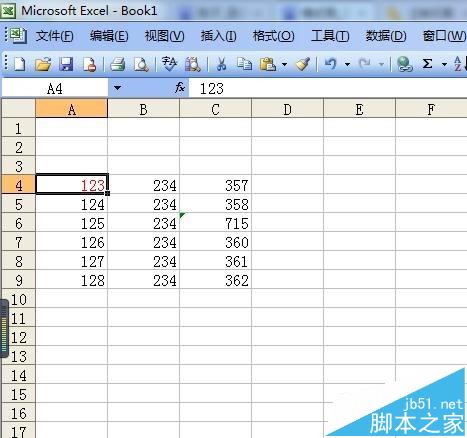Paste using clipboard icon

tap(268, 64)
